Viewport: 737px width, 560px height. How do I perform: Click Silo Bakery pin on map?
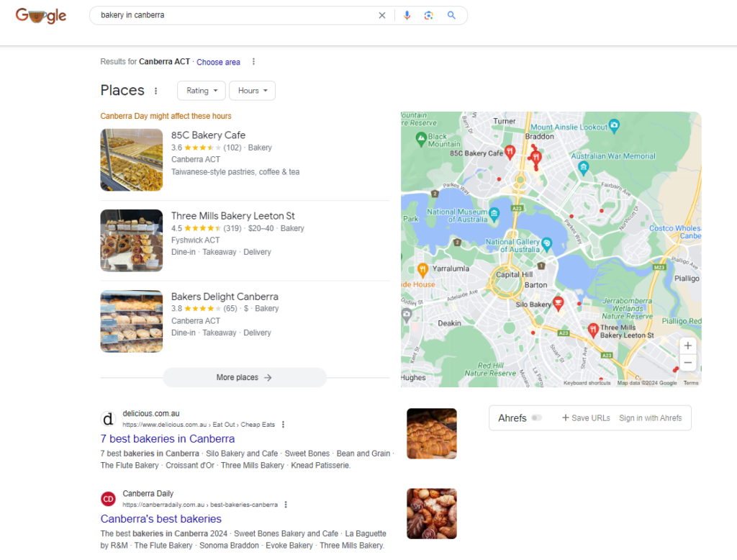coord(558,302)
